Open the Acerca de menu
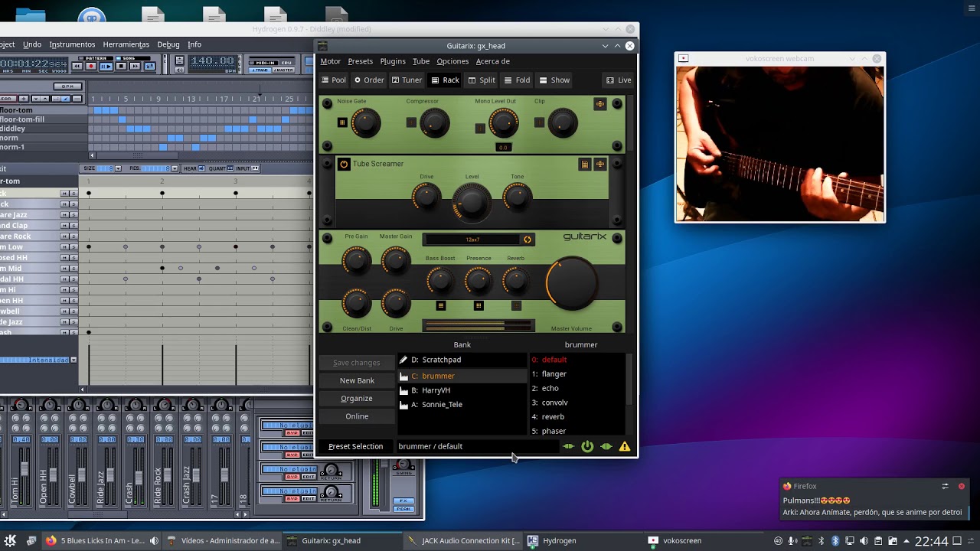Image resolution: width=980 pixels, height=551 pixels. point(492,61)
